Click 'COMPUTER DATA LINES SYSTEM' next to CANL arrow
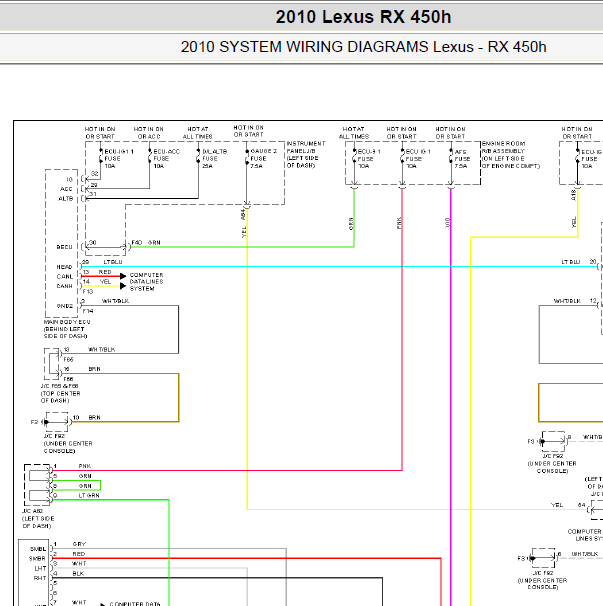This screenshot has width=603, height=606. click(x=146, y=282)
